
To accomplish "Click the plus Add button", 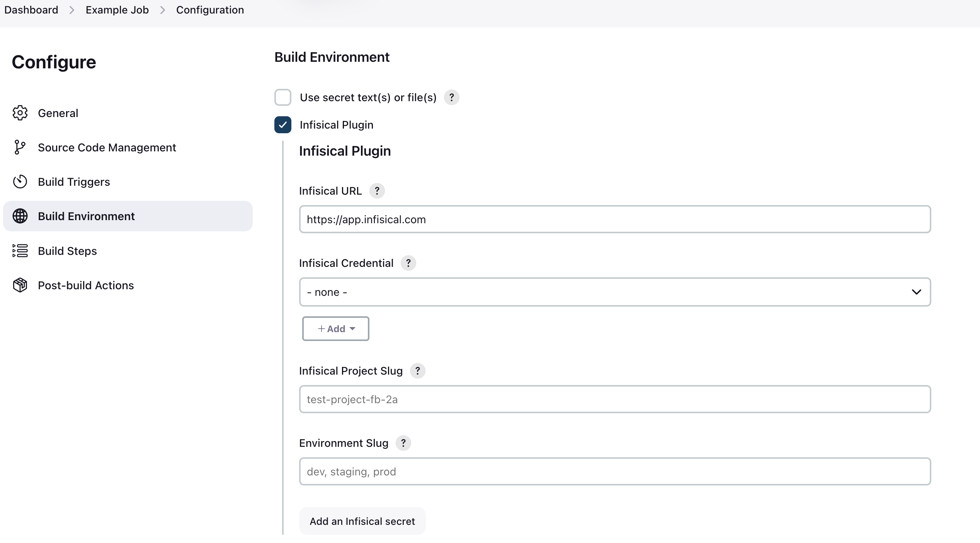I will click(336, 327).
